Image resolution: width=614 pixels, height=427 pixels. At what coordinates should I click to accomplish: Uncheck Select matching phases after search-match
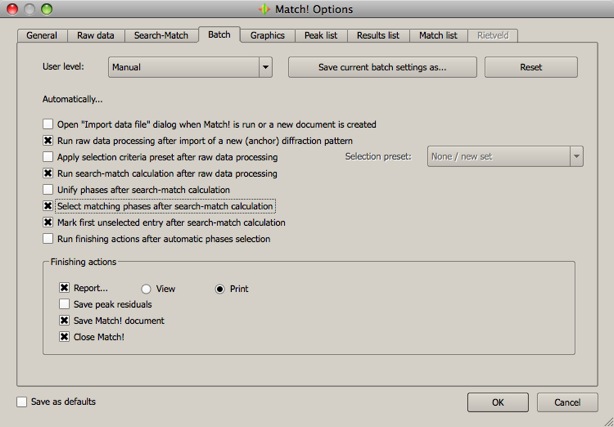pyautogui.click(x=48, y=206)
